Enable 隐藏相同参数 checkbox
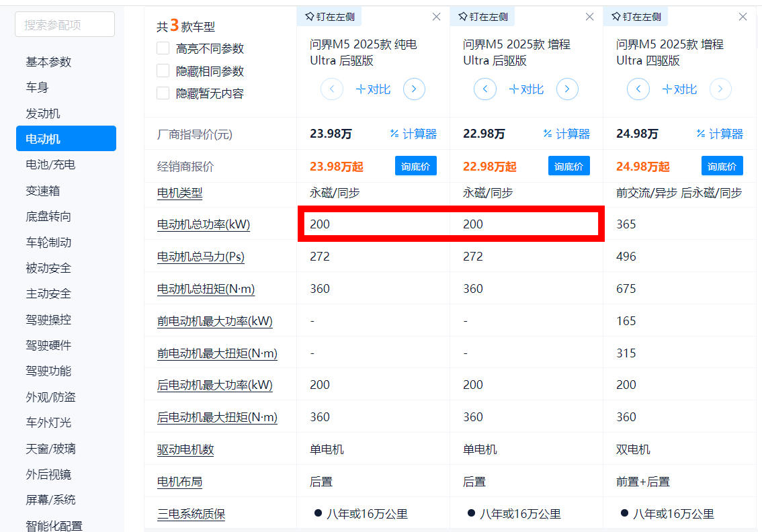The height and width of the screenshot is (532, 762). [163, 71]
